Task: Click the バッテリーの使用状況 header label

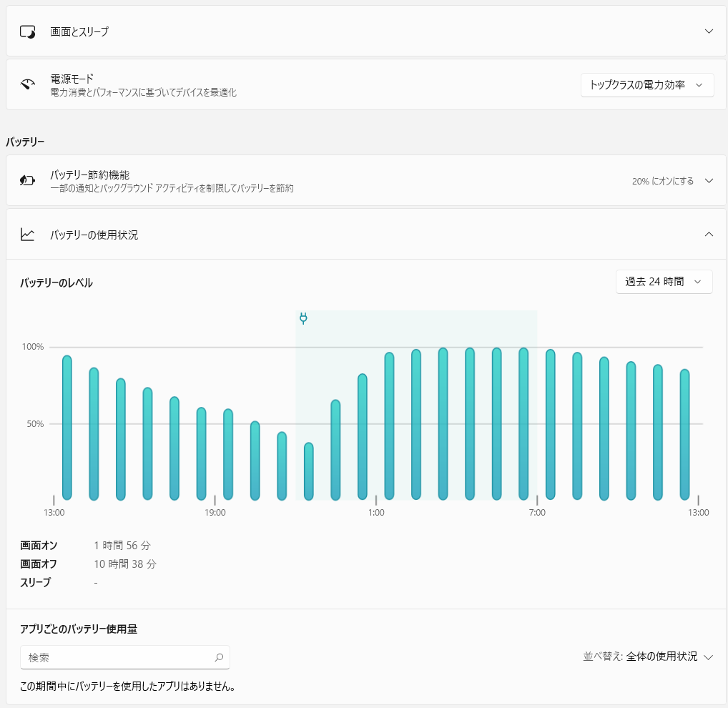Action: point(94,235)
